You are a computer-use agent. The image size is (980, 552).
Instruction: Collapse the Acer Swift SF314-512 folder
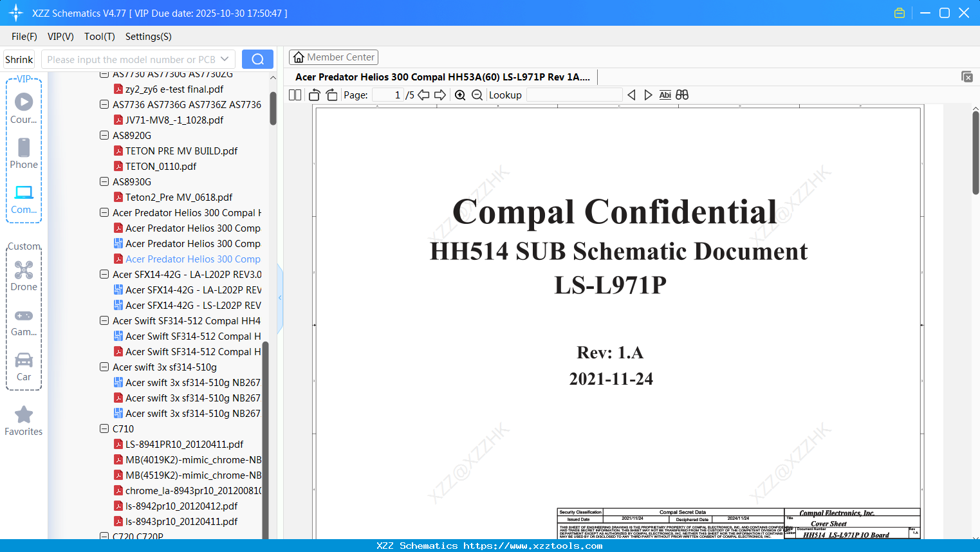(x=104, y=320)
